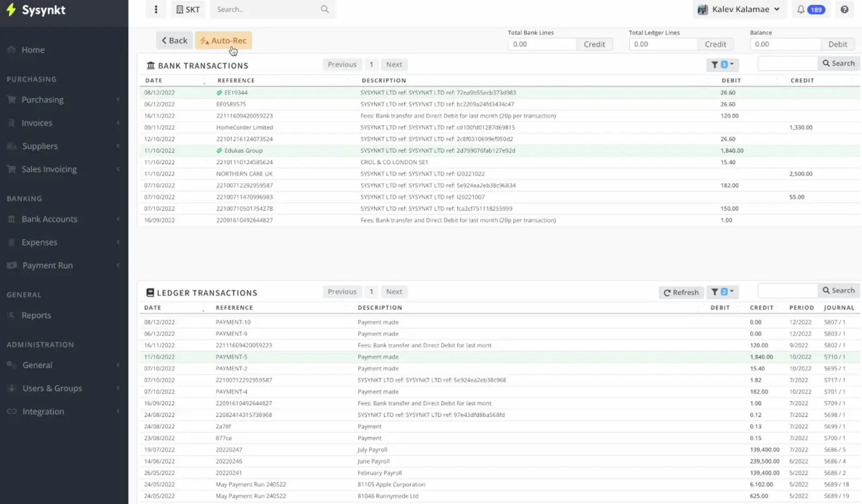The image size is (862, 504).
Task: Refresh the Ledger Transactions list
Action: [x=681, y=292]
